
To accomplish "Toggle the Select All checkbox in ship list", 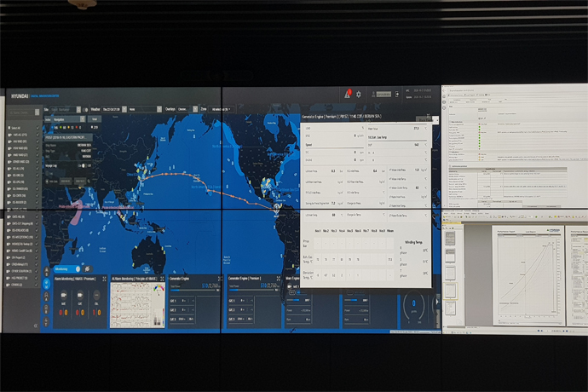I will coord(8,127).
